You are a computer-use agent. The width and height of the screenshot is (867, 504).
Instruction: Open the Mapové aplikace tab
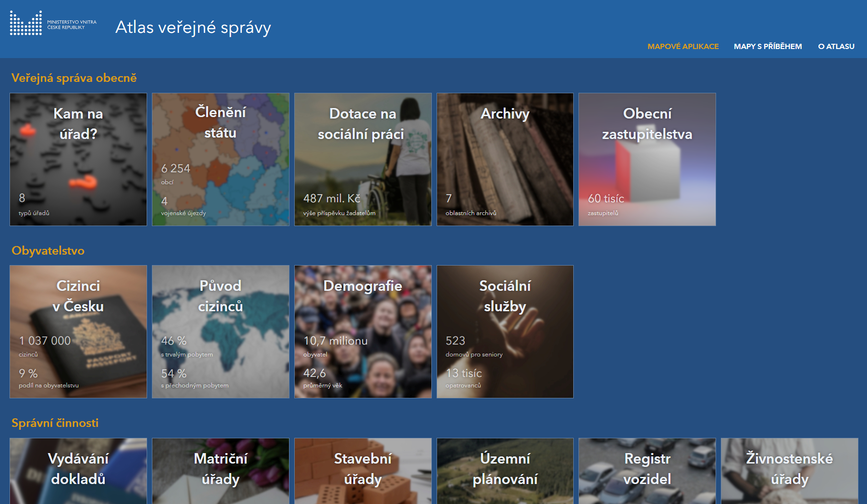tap(683, 47)
